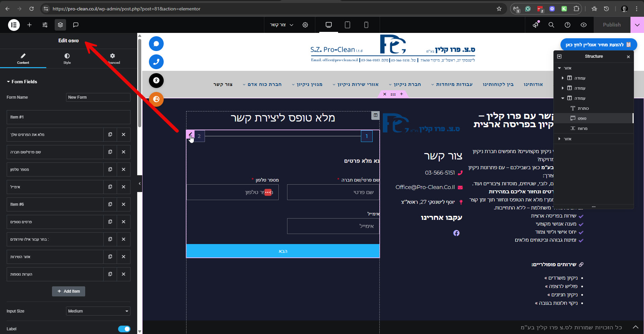Switch to the Advanced tab
Viewport: 644px width, 334px height.
[x=113, y=58]
